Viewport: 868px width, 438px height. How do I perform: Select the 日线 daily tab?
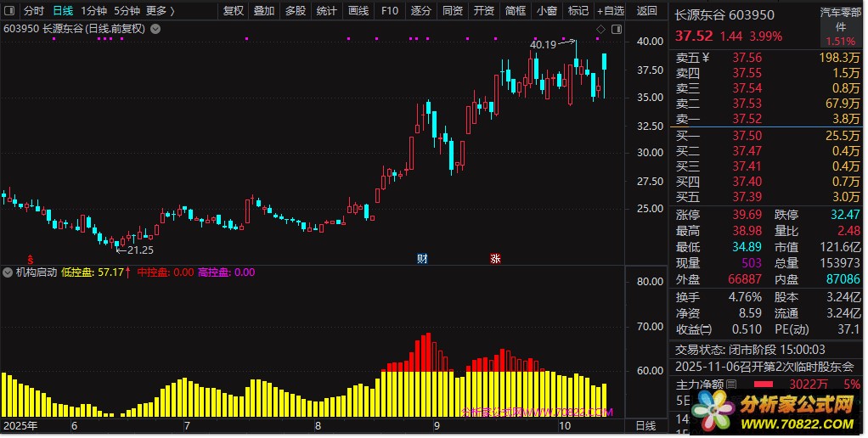click(x=63, y=10)
